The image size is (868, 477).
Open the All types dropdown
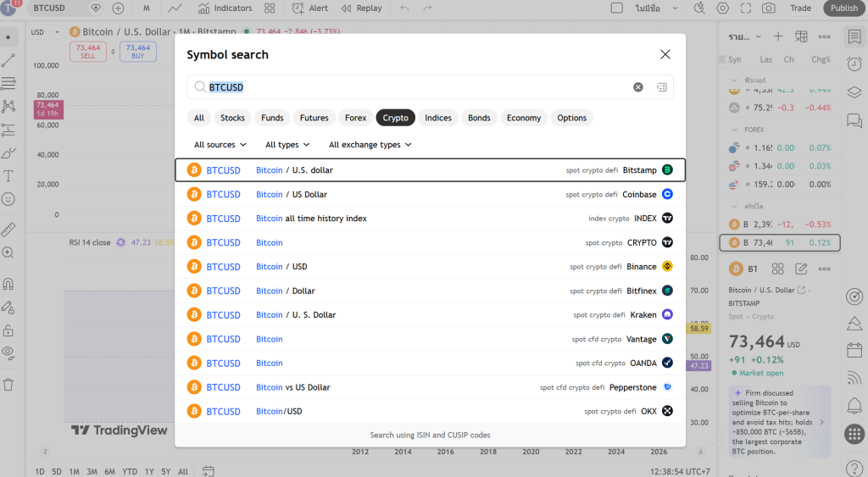(287, 144)
